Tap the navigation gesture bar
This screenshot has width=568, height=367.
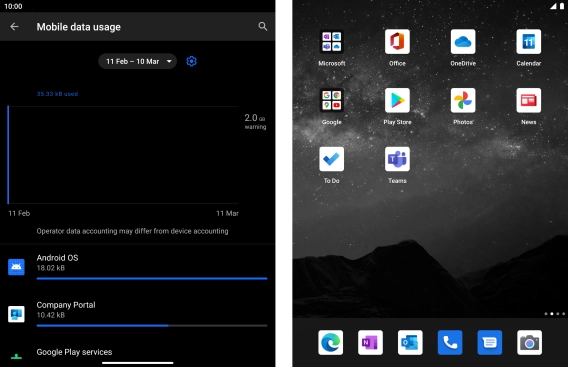138,363
